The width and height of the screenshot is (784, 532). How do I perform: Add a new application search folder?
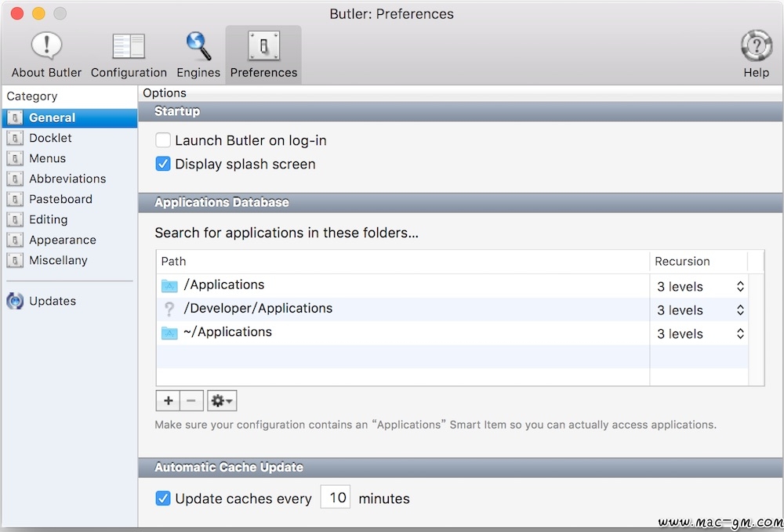point(168,400)
